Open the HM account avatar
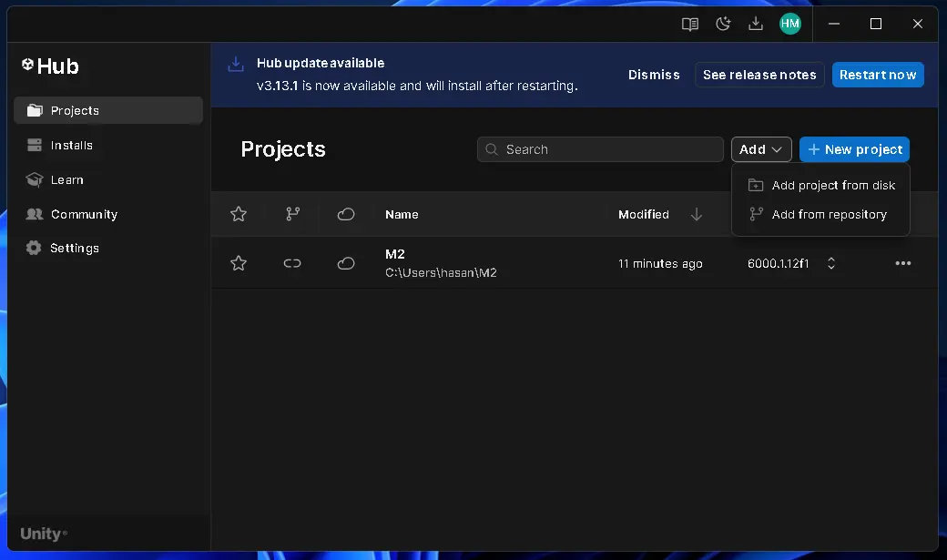The image size is (947, 560). [x=790, y=24]
